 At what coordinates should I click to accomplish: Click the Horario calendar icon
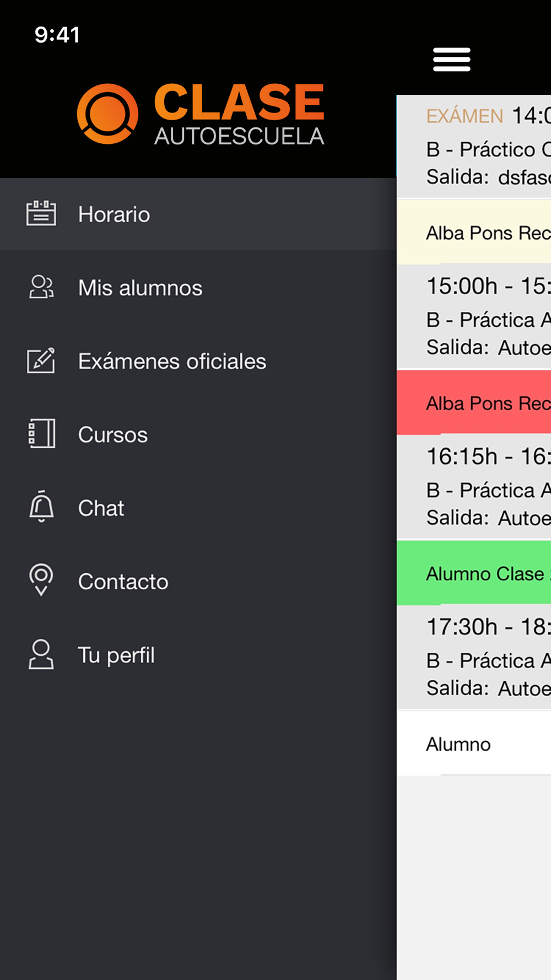[41, 213]
